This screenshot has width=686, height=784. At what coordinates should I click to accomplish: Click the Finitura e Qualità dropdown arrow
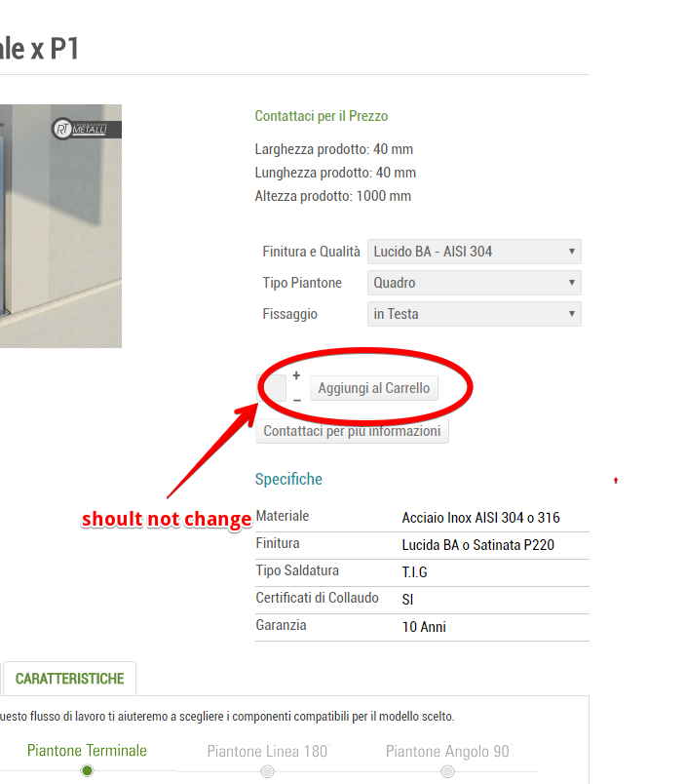(572, 252)
